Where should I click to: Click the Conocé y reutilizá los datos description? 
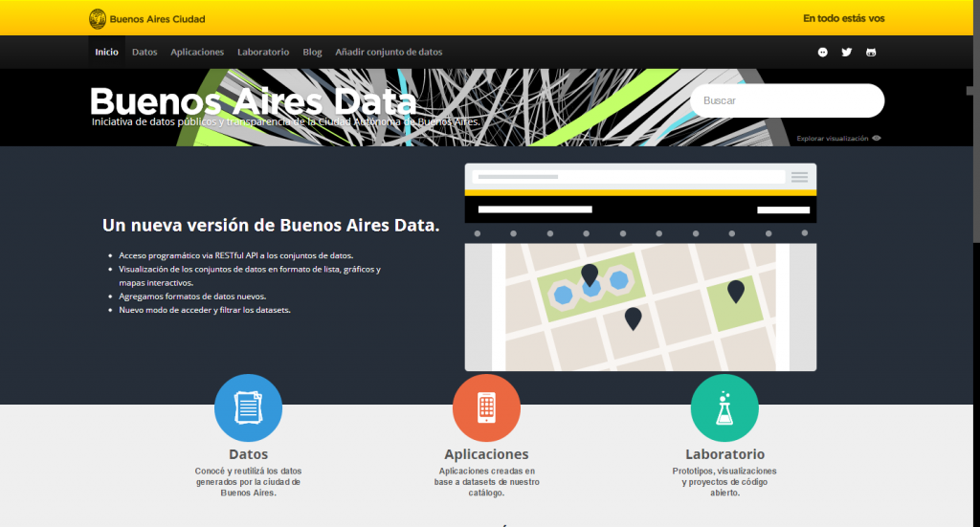[x=248, y=482]
